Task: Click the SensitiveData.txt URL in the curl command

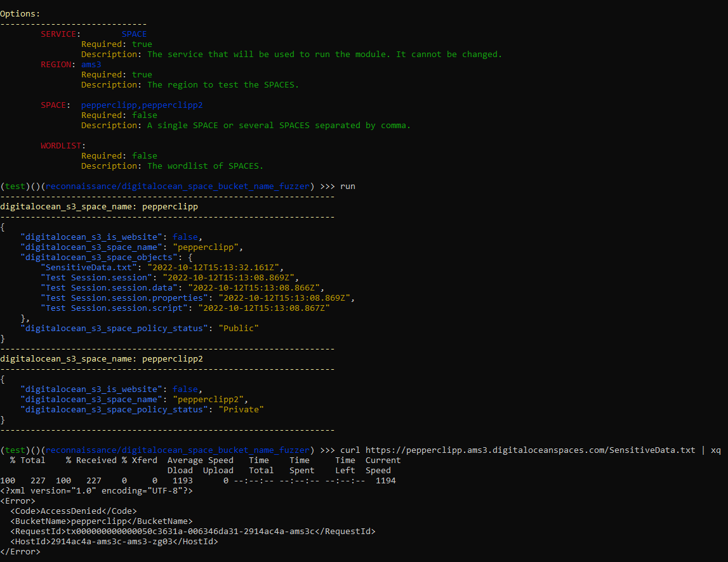Action: click(530, 450)
